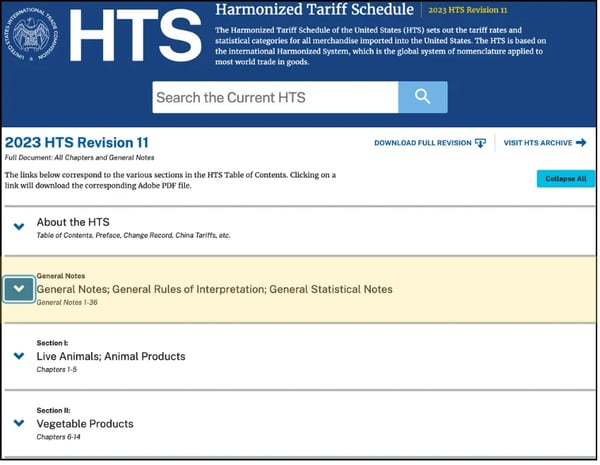Click the 'Section I:' label
Screen dimensions: 600x465
[x=52, y=343]
